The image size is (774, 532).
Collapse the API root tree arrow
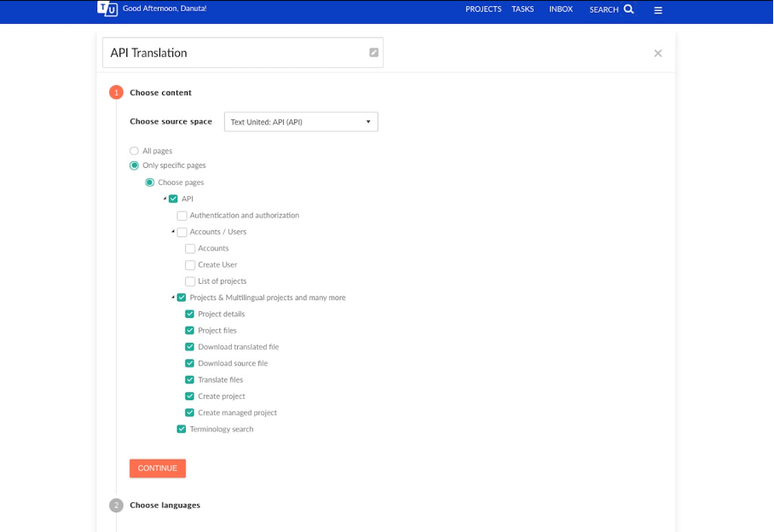[165, 199]
